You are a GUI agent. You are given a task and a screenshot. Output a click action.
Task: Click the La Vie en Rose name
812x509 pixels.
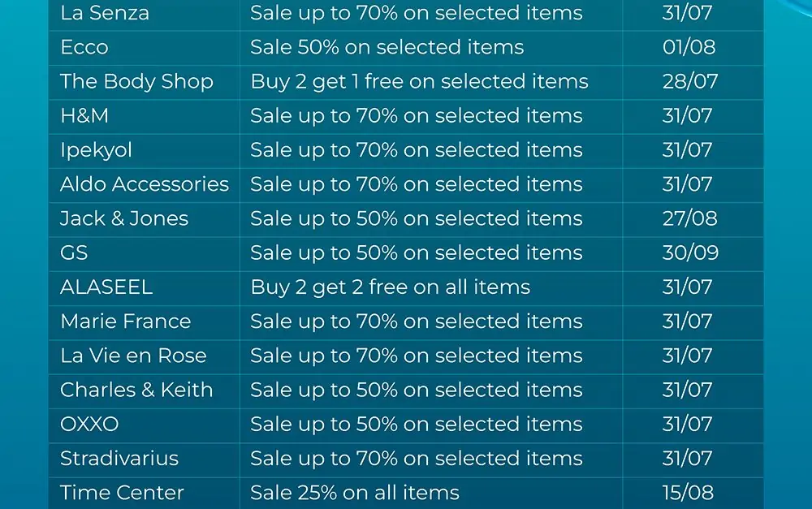click(x=133, y=356)
